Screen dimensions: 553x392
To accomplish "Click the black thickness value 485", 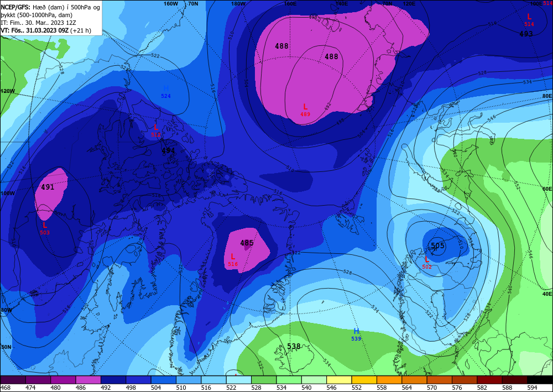I will click(247, 243).
